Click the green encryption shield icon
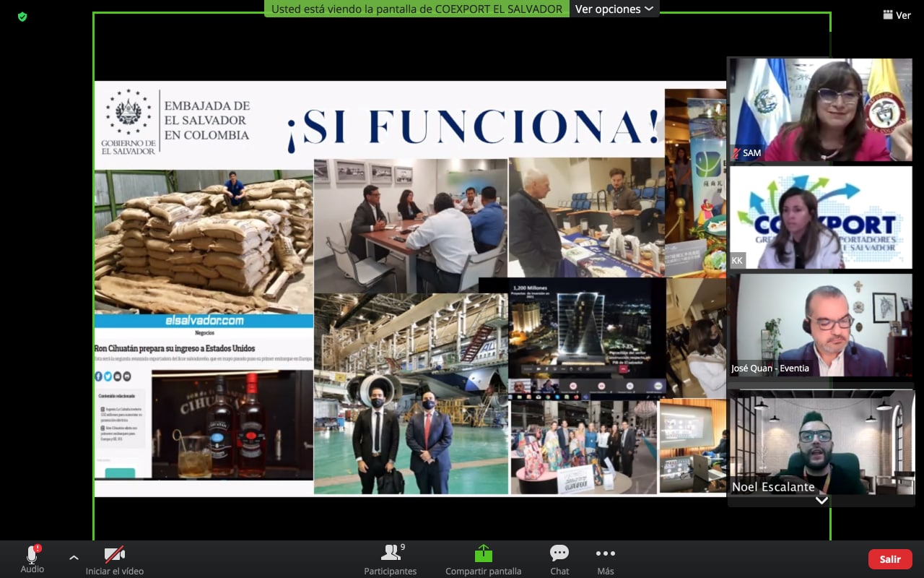924x578 pixels. point(22,16)
